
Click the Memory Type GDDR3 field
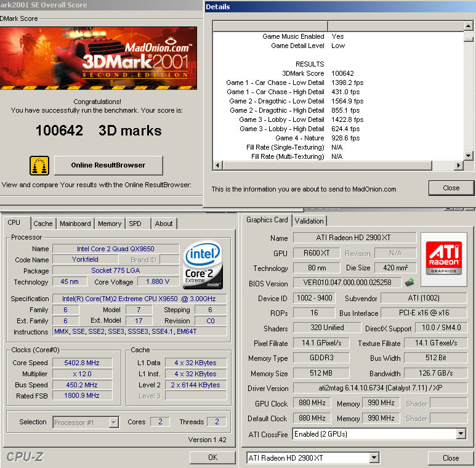pos(321,358)
